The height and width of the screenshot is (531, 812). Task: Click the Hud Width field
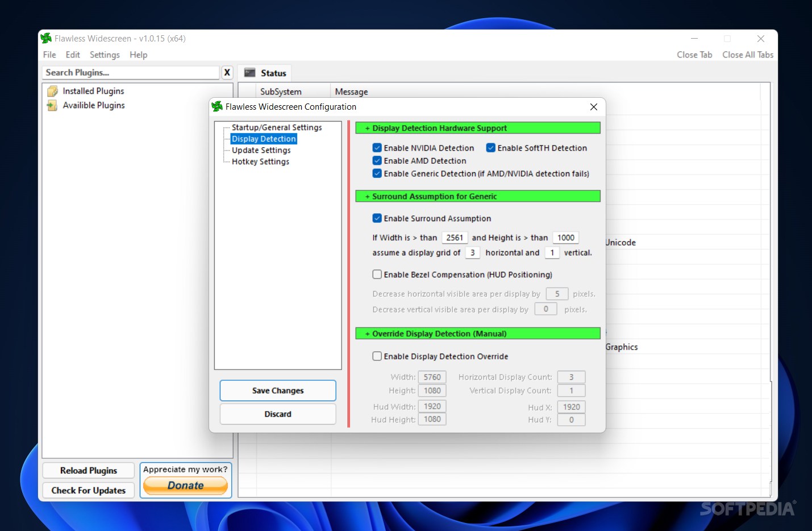432,406
